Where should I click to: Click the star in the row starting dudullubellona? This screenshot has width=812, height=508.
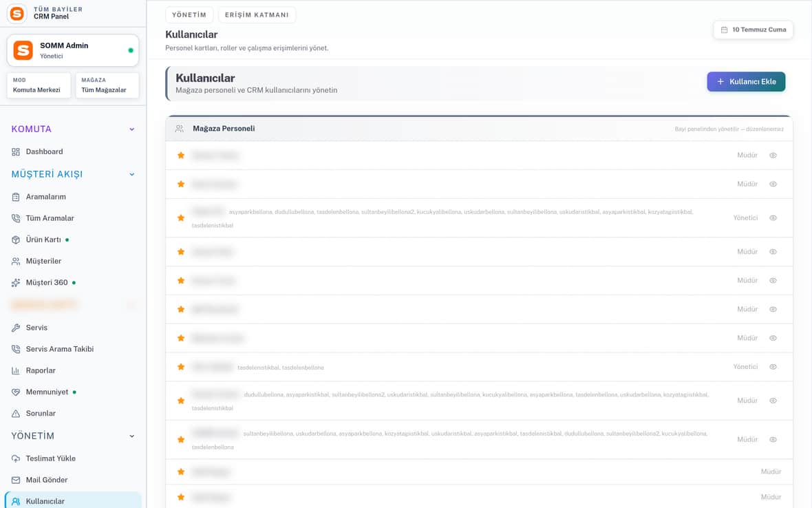[x=181, y=401]
